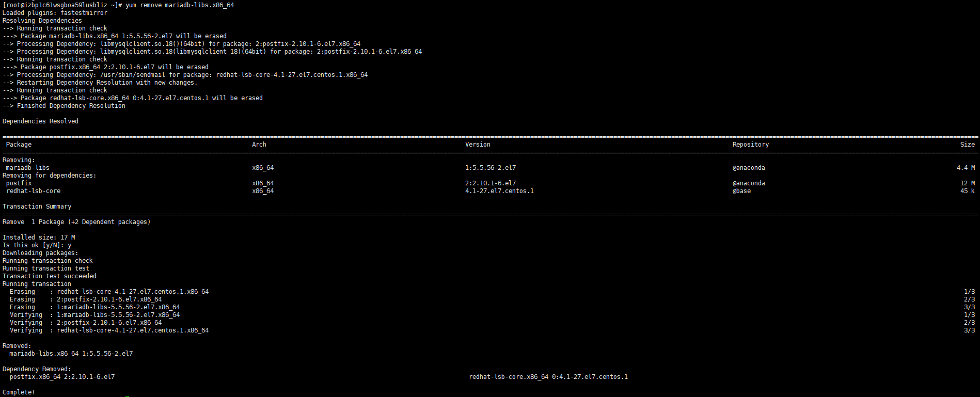Image resolution: width=980 pixels, height=397 pixels.
Task: Click version '1:5.5.56-2.el7' in table
Action: 491,168
